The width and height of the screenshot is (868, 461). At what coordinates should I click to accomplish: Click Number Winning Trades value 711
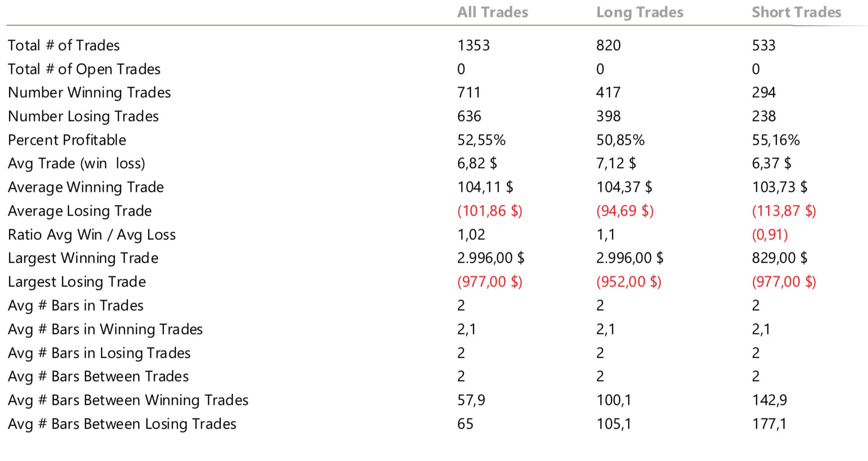[469, 92]
